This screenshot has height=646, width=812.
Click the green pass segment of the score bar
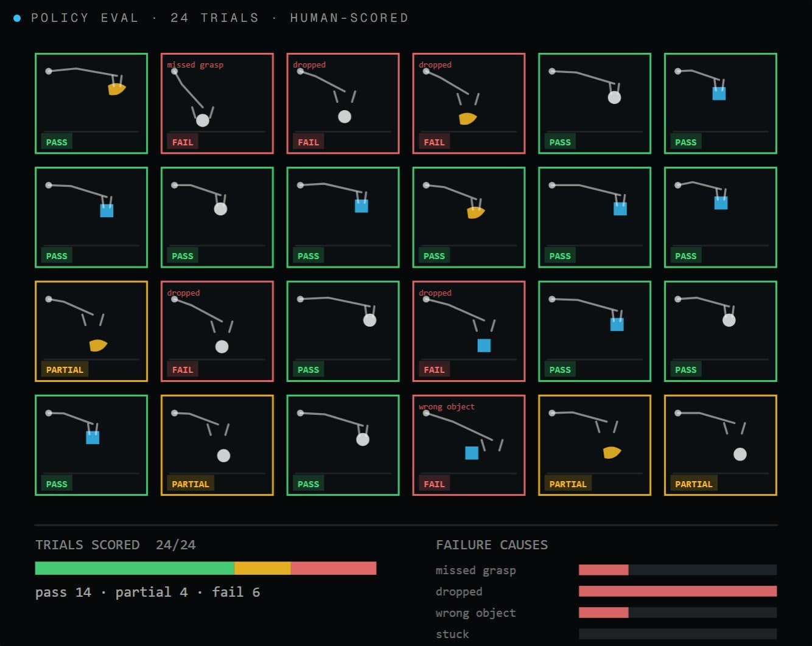[135, 568]
